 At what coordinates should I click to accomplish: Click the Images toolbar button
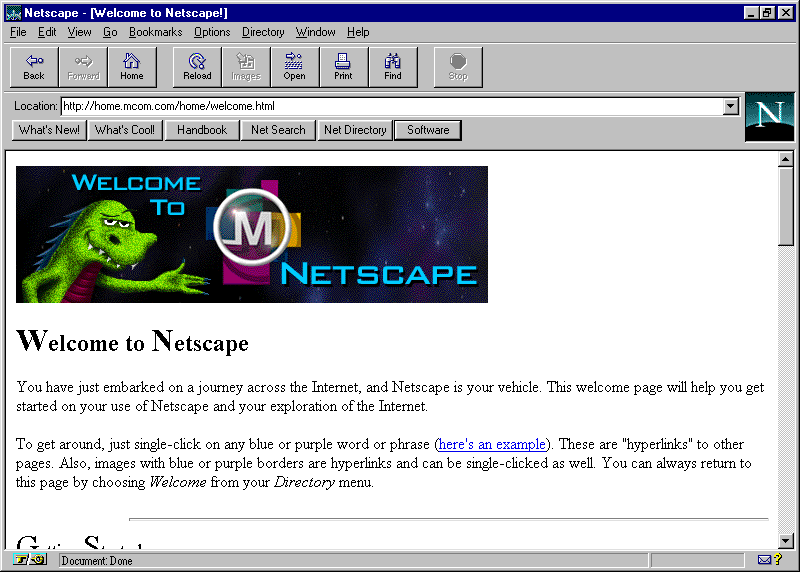tap(246, 67)
